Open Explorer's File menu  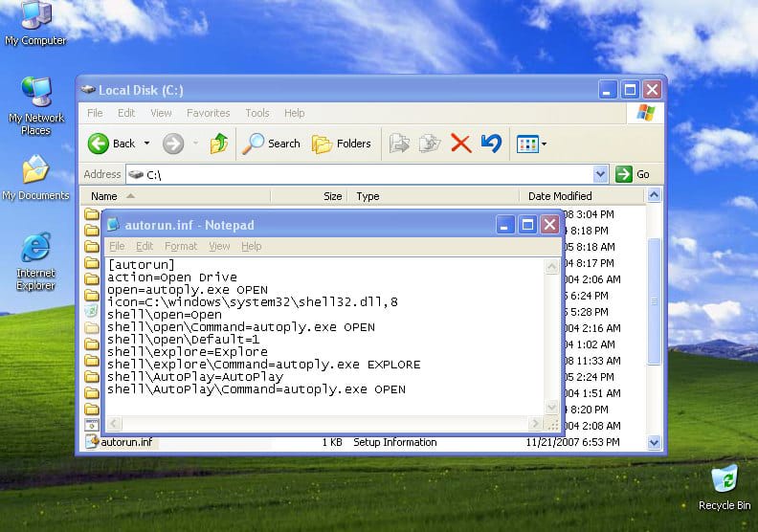point(95,113)
